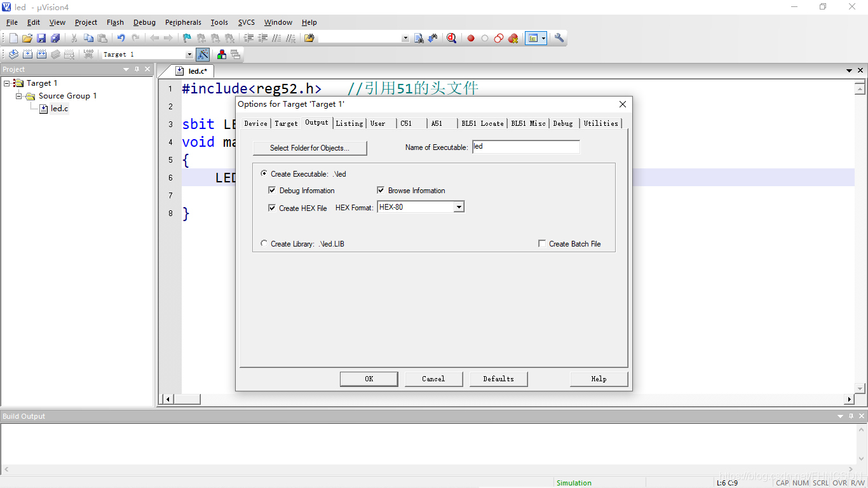The image size is (868, 488).
Task: Uncheck the Browse Information checkbox
Action: click(381, 191)
